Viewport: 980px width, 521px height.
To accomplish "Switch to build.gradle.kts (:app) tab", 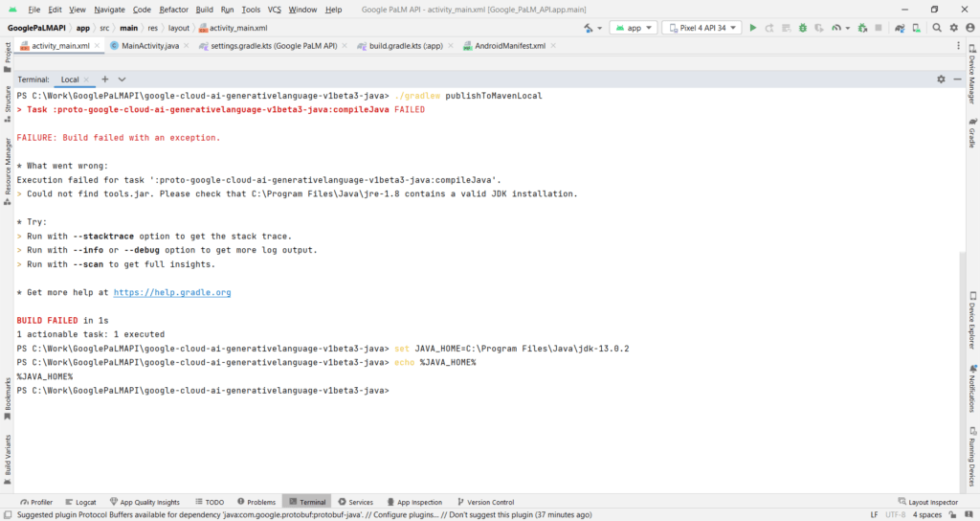I will (406, 46).
